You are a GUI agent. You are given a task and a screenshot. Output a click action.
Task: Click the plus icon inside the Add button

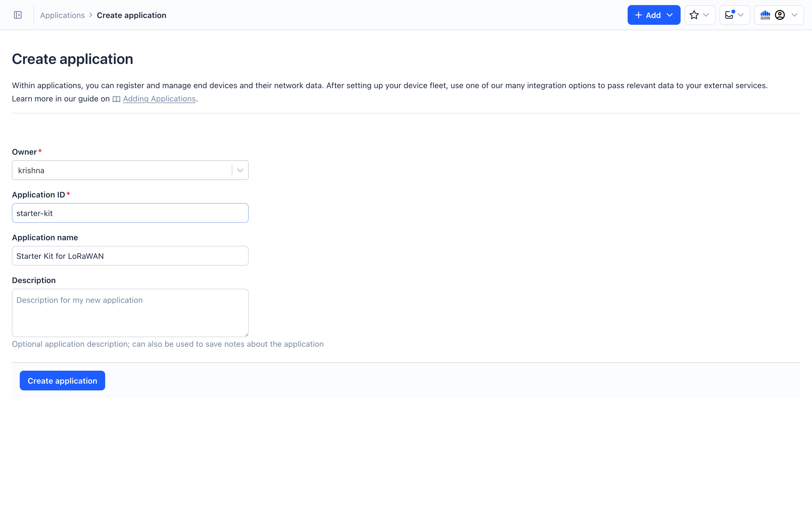tap(639, 15)
